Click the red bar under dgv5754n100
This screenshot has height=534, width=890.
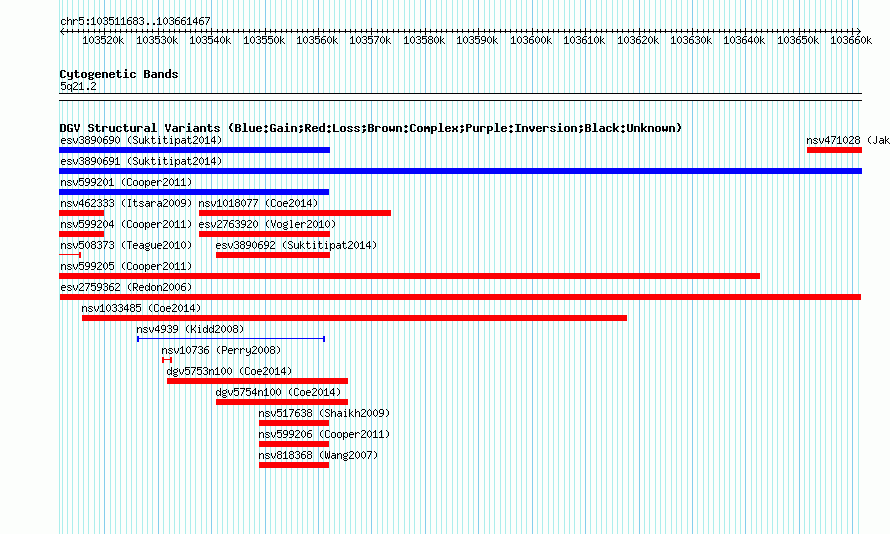[x=282, y=402]
